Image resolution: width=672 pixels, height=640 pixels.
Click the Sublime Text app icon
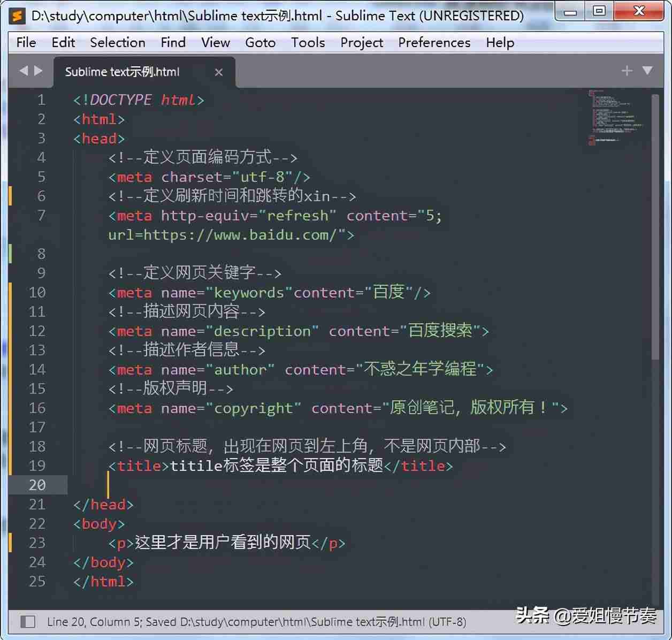(18, 16)
